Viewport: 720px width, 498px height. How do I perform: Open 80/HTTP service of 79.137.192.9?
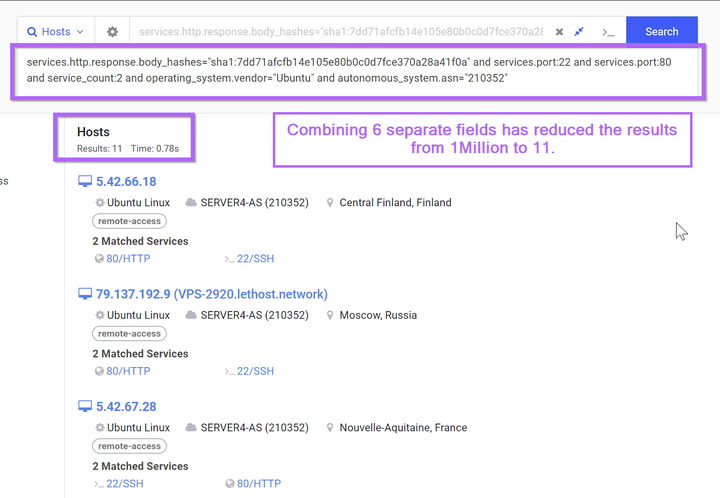128,371
